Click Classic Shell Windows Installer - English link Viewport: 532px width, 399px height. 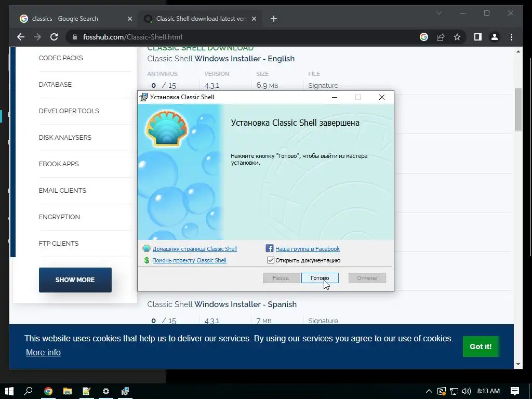coord(221,59)
